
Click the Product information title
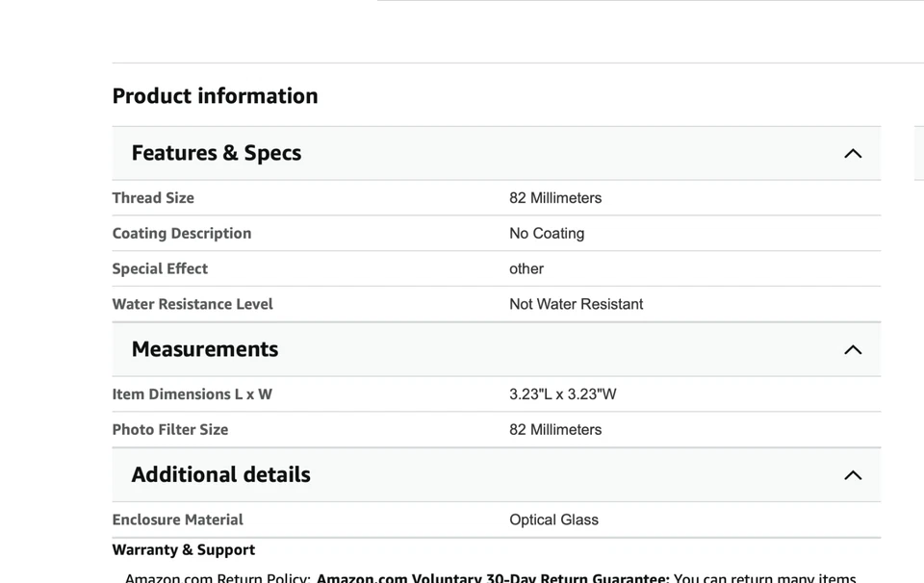[215, 96]
